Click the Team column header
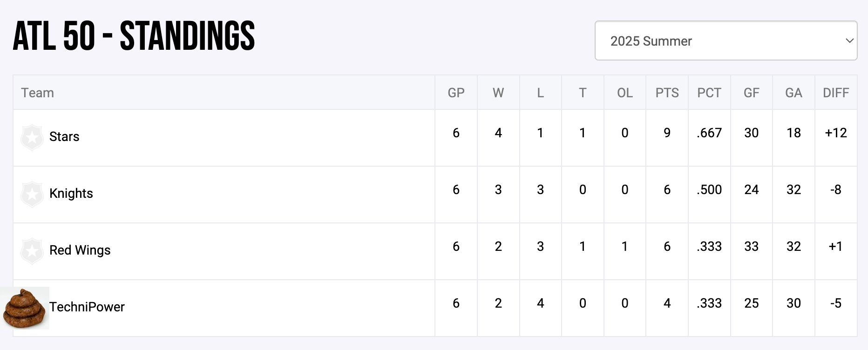868x350 pixels. pos(38,93)
